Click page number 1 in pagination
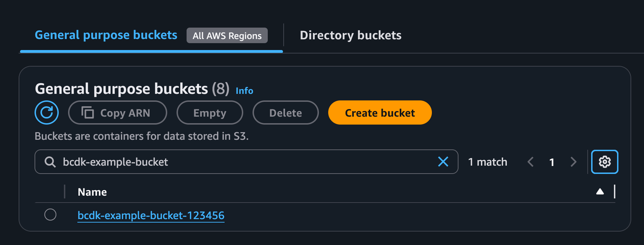The width and height of the screenshot is (644, 245). pyautogui.click(x=552, y=162)
